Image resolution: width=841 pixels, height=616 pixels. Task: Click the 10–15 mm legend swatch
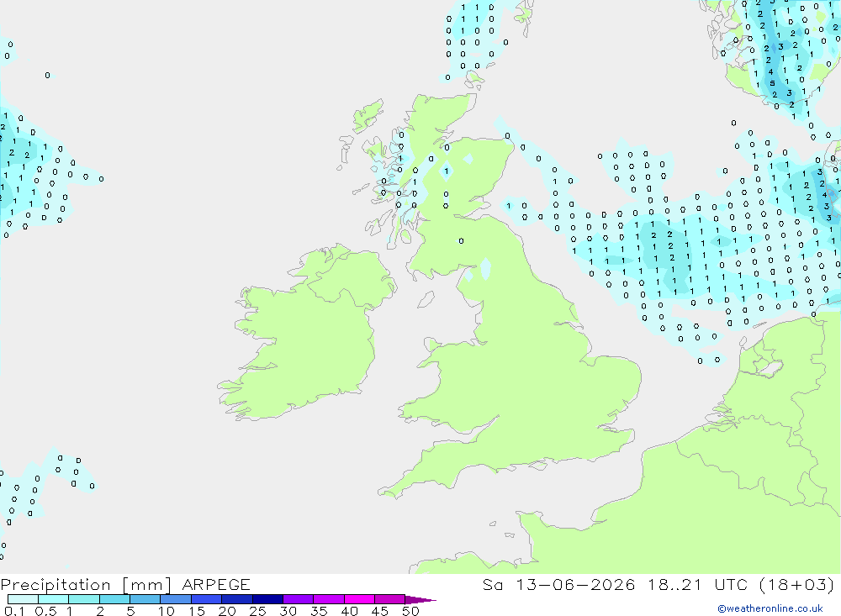176,599
